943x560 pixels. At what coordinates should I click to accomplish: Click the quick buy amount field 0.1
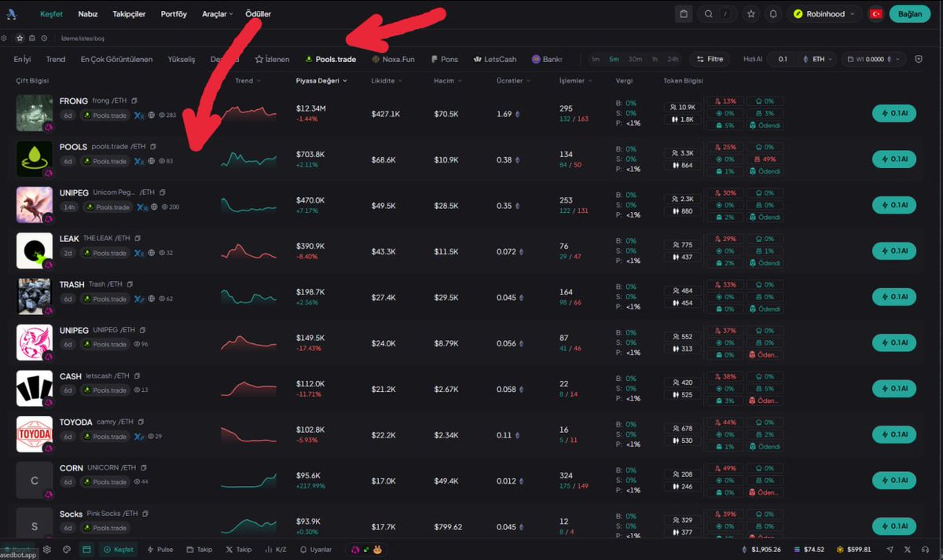tap(783, 59)
